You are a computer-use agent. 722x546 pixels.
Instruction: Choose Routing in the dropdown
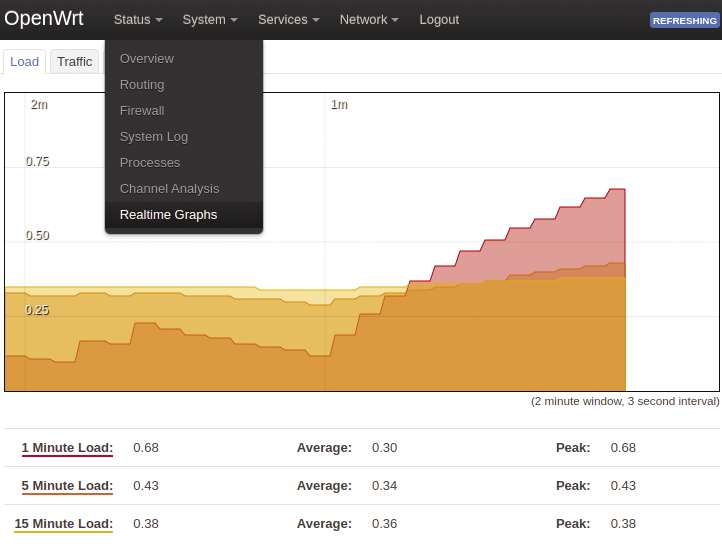click(x=142, y=85)
